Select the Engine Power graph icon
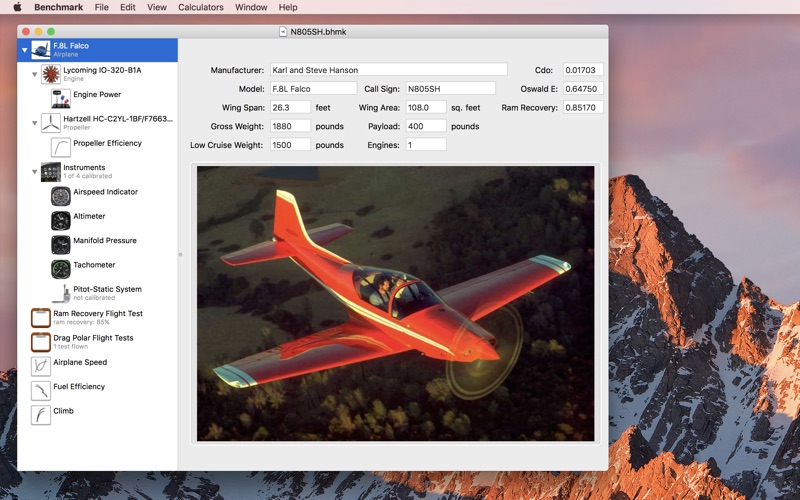Screen dimensions: 800x500 [61, 98]
